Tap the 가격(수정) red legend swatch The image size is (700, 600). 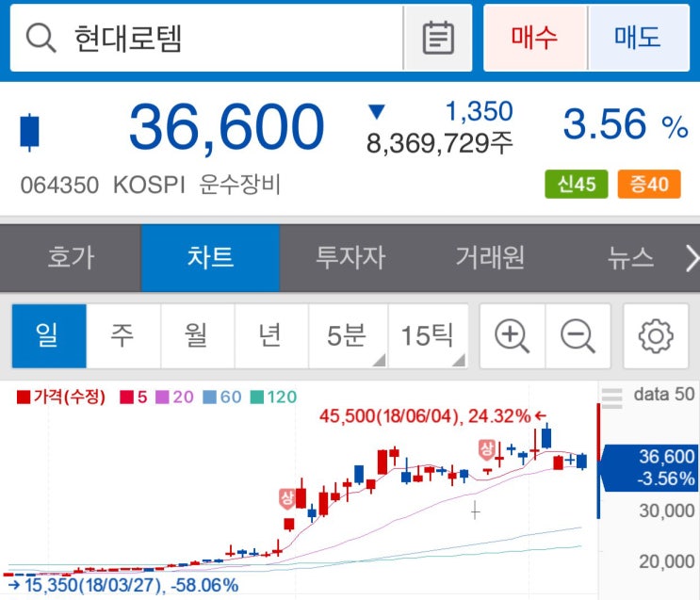pos(24,397)
